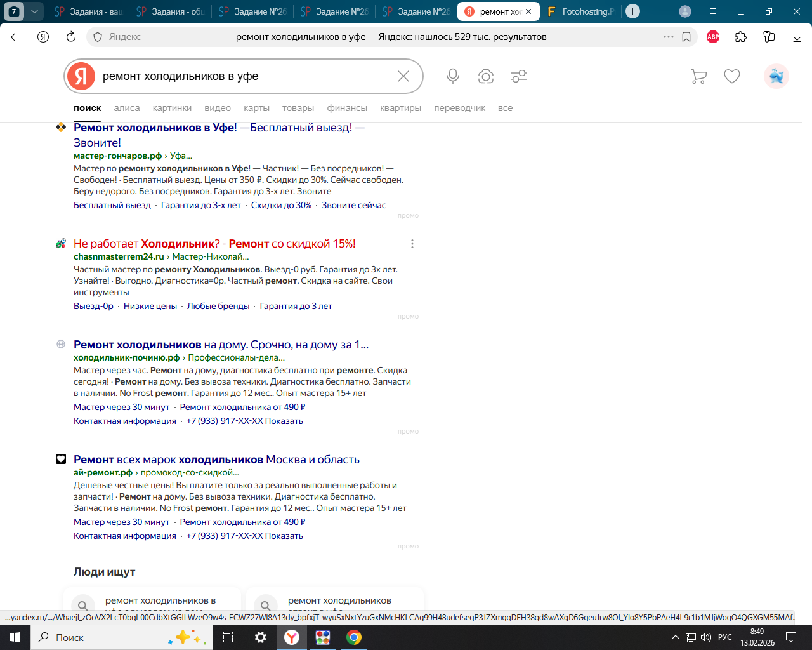Viewport: 812px width, 650px height.
Task: Open the extensions puzzle icon
Action: point(741,37)
